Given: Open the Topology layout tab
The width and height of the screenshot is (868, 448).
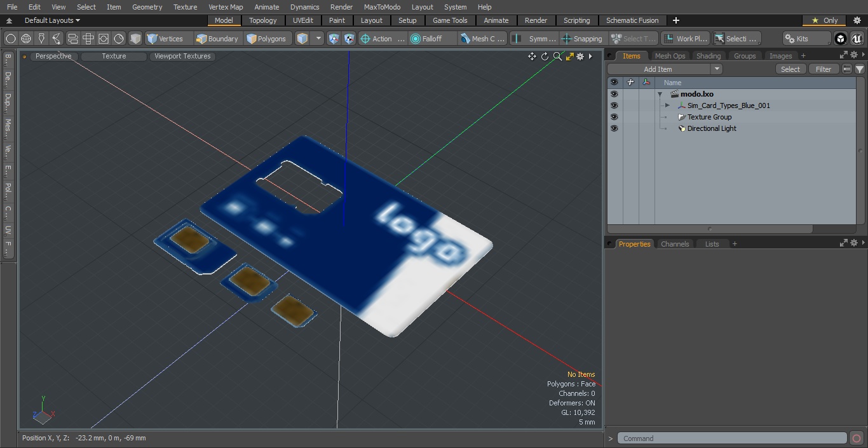Looking at the screenshot, I should (x=263, y=20).
